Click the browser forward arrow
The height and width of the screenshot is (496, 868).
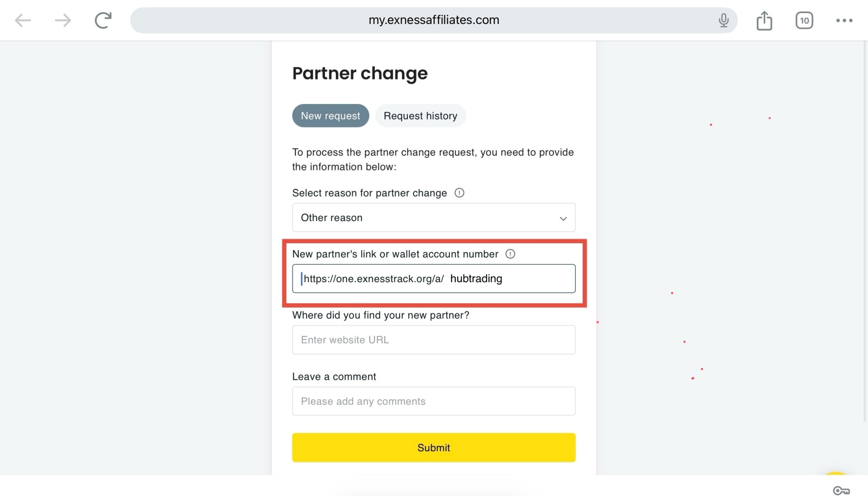click(62, 20)
